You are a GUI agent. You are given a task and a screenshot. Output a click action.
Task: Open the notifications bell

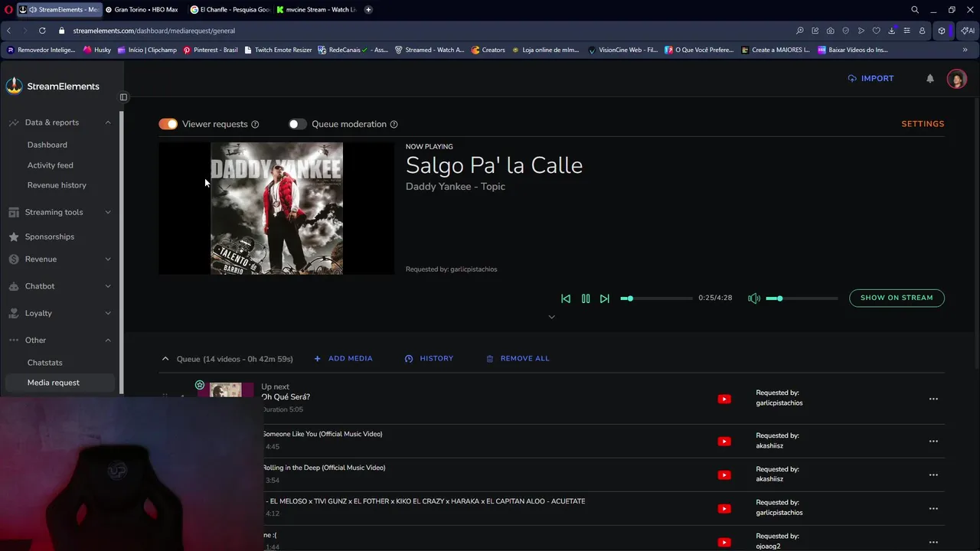pos(930,78)
